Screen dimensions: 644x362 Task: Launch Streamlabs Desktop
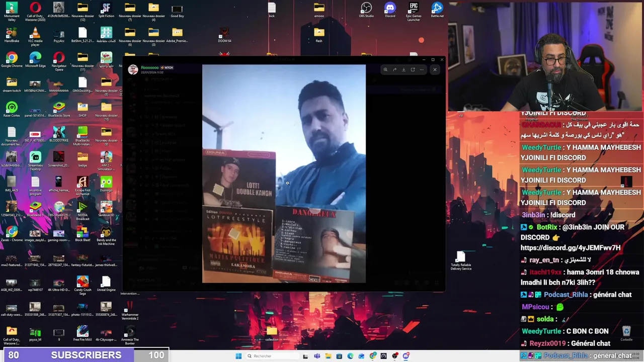tap(35, 161)
